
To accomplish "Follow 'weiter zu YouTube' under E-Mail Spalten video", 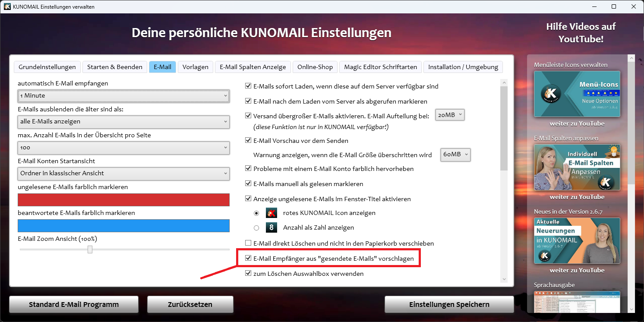I will pyautogui.click(x=577, y=197).
